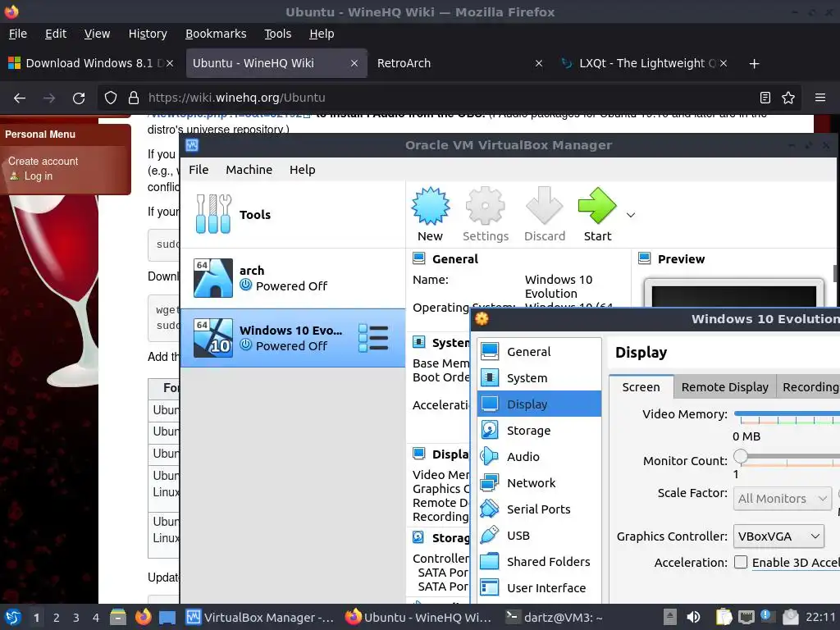
Task: Open Graphics Controller VBoxVGA dropdown
Action: point(778,536)
